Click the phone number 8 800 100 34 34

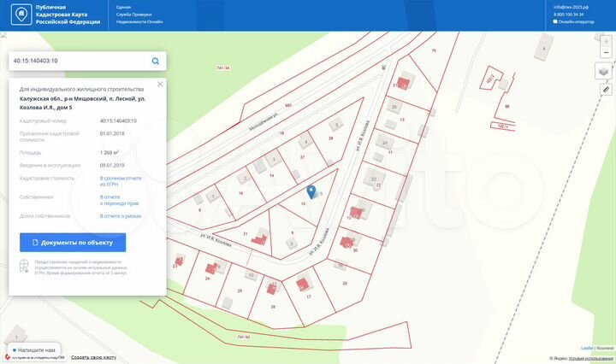[x=569, y=15]
